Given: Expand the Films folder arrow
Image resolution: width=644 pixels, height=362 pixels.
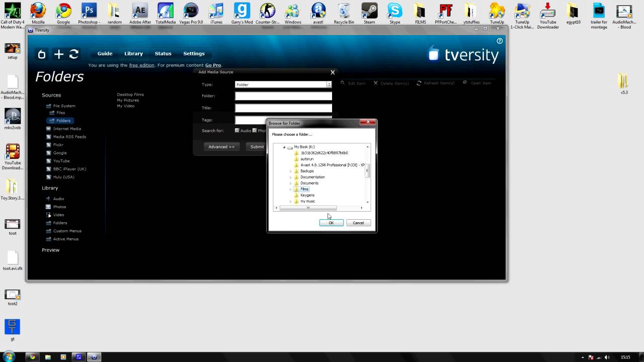Looking at the screenshot, I should tap(290, 189).
